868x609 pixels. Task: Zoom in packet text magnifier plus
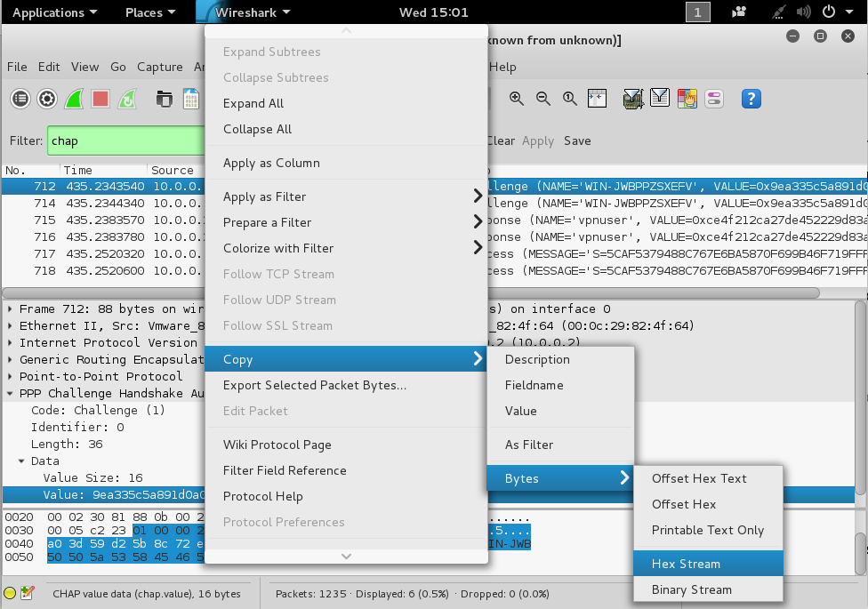[x=517, y=99]
